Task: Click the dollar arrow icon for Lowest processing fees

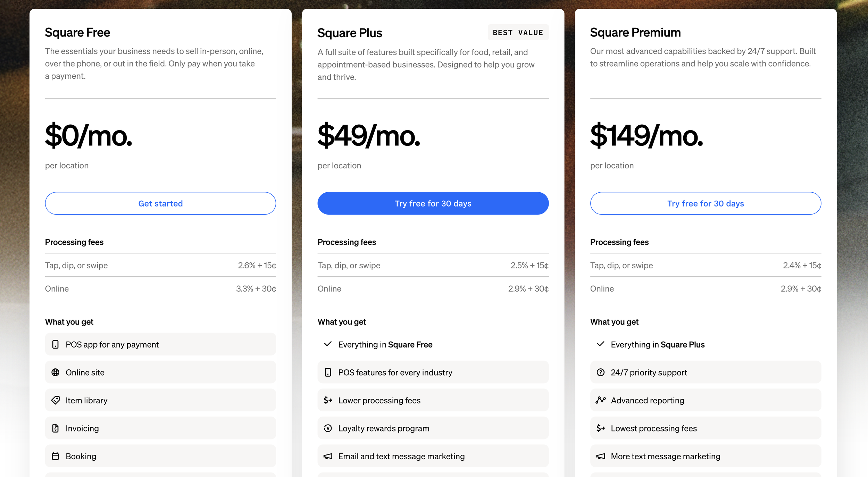Action: click(600, 428)
